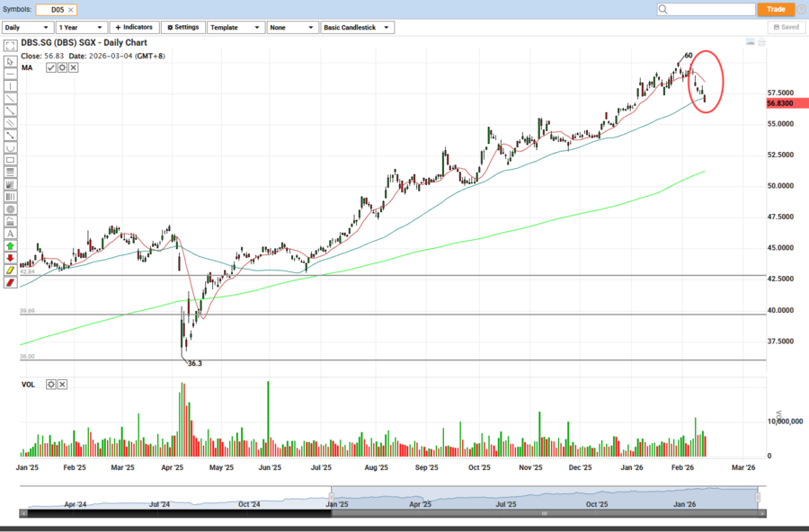Open the Basic Candlestick chart type dropdown
The image size is (809, 532).
pyautogui.click(x=357, y=28)
